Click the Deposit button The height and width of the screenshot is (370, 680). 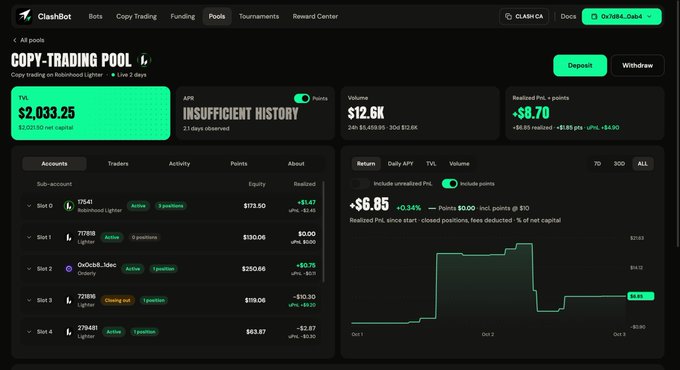[580, 65]
